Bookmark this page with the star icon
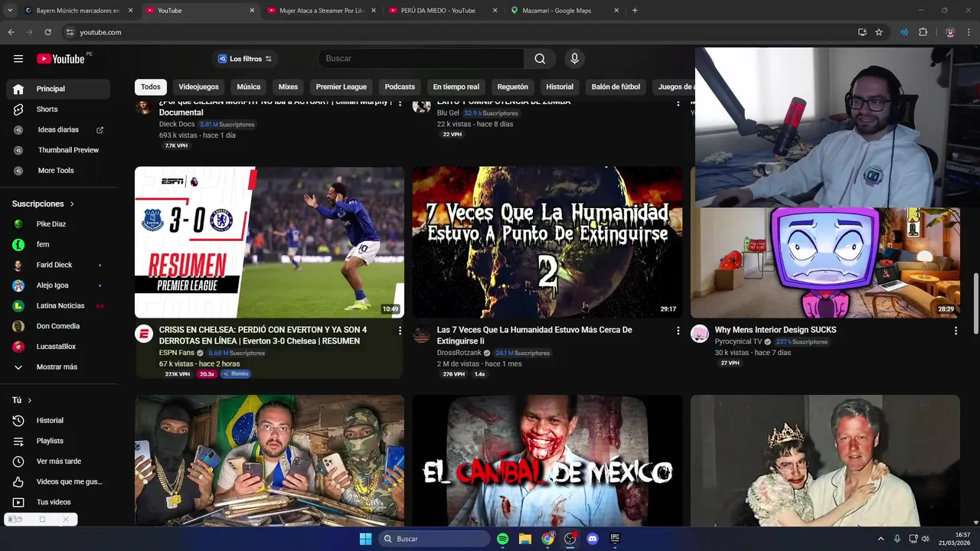Viewport: 980px width, 551px height. (879, 32)
